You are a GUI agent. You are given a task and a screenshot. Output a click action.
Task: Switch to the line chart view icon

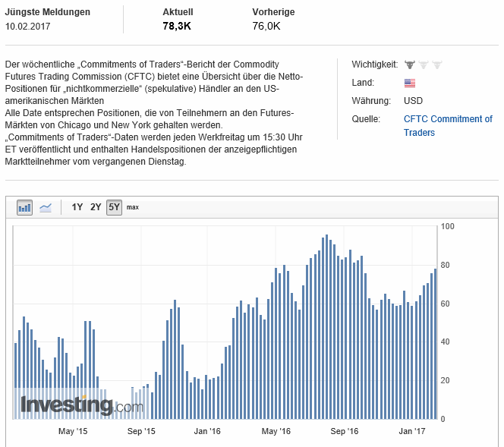(x=46, y=207)
